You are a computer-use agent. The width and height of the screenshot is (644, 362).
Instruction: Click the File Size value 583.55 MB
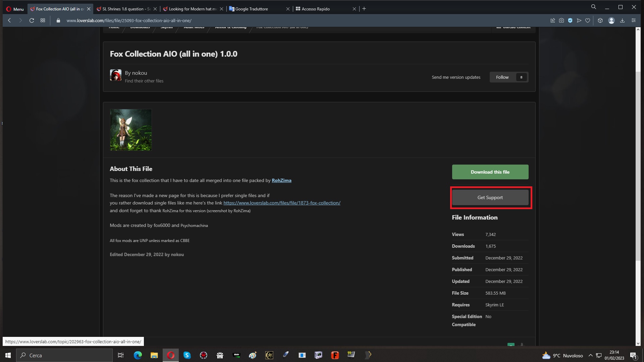(x=495, y=293)
